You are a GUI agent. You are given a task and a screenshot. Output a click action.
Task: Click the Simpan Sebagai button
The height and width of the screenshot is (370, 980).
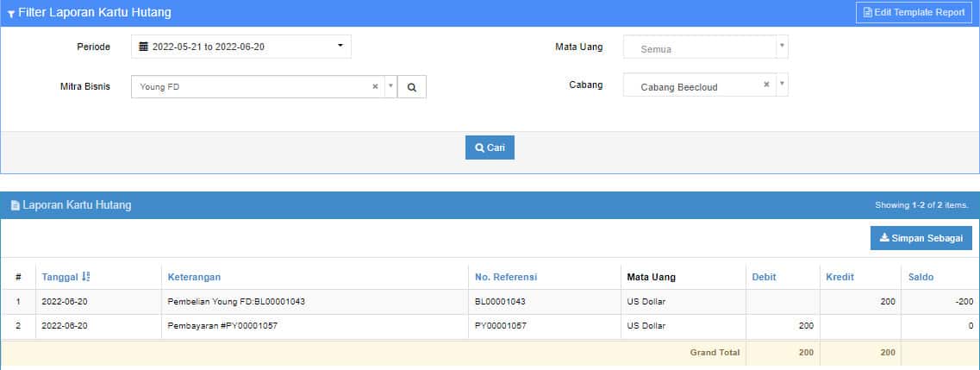point(921,238)
